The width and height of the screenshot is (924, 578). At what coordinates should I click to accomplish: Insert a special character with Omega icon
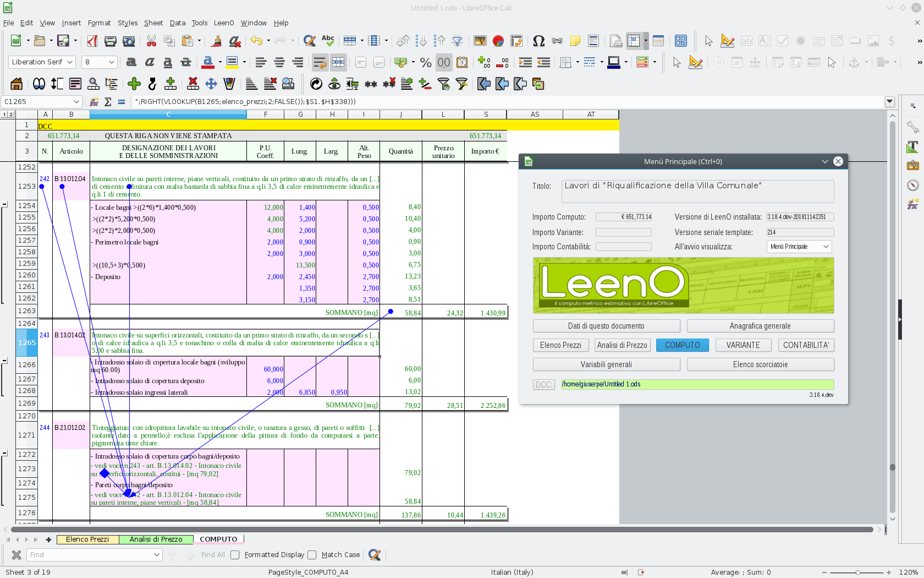point(538,41)
